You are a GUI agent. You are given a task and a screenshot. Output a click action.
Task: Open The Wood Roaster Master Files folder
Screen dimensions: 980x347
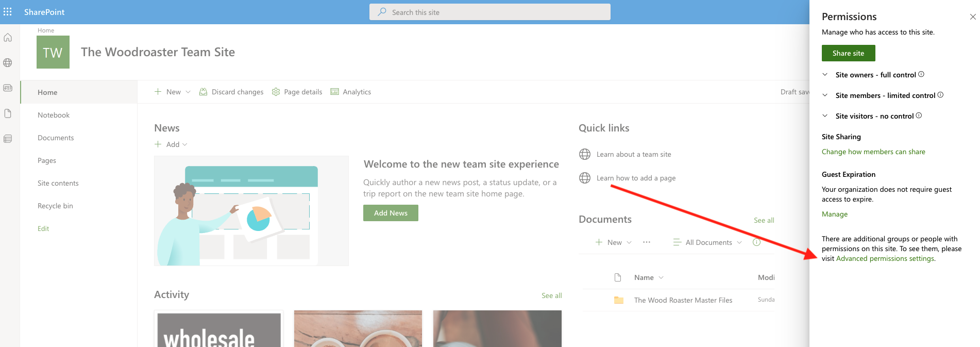683,300
